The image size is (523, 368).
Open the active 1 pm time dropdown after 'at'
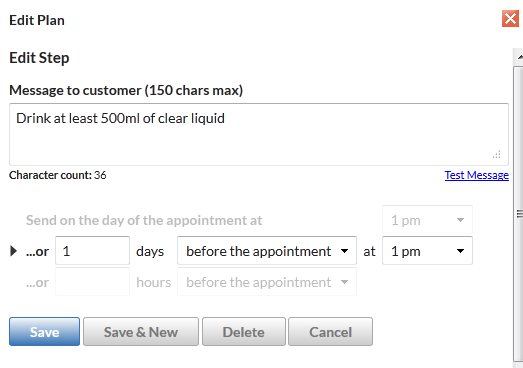427,251
